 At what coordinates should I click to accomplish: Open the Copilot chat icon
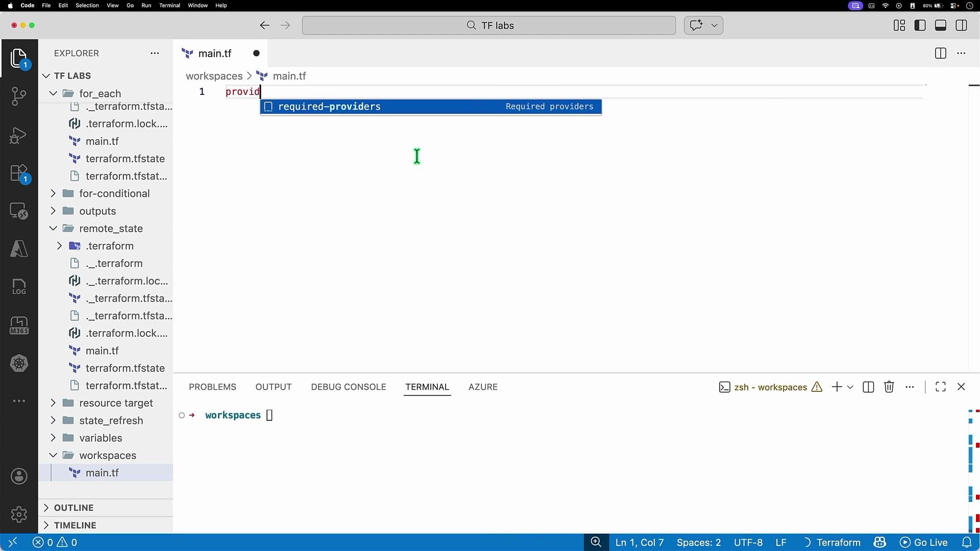pyautogui.click(x=696, y=26)
